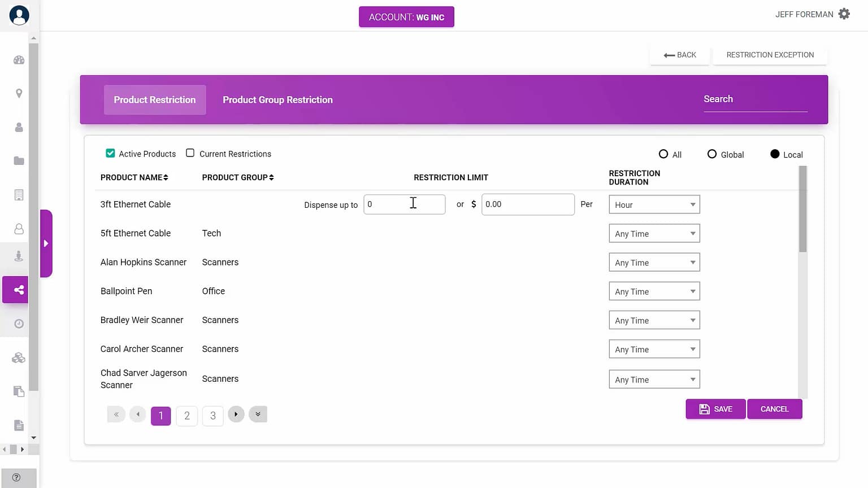This screenshot has width=868, height=488.
Task: Select the purple share icon in sidebar
Action: point(19,290)
